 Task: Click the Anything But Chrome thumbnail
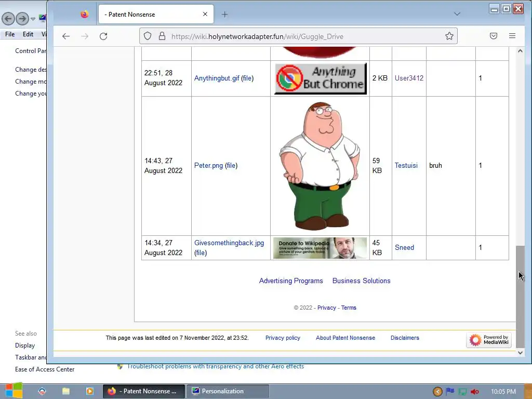click(x=320, y=78)
